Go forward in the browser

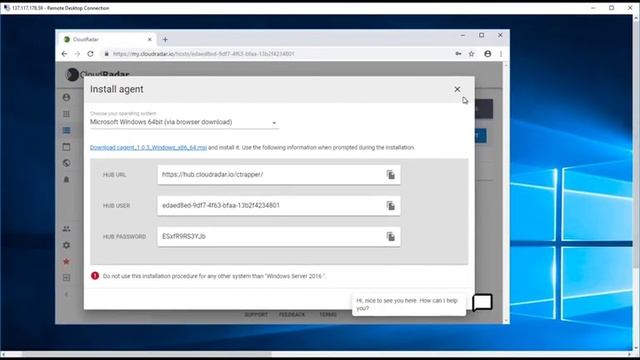pyautogui.click(x=77, y=54)
